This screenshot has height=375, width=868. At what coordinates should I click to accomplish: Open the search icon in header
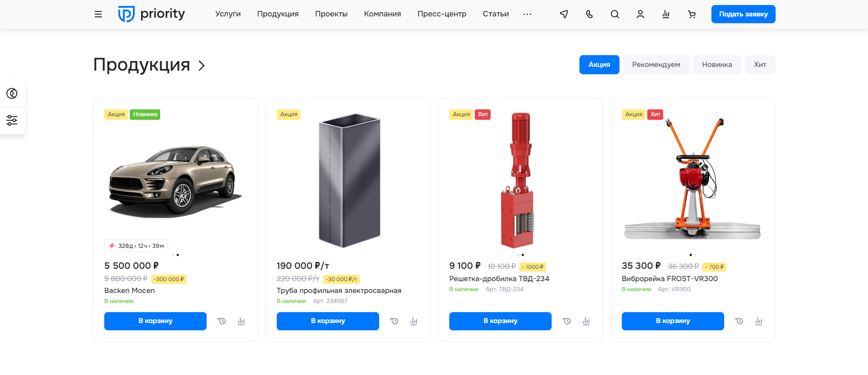615,14
